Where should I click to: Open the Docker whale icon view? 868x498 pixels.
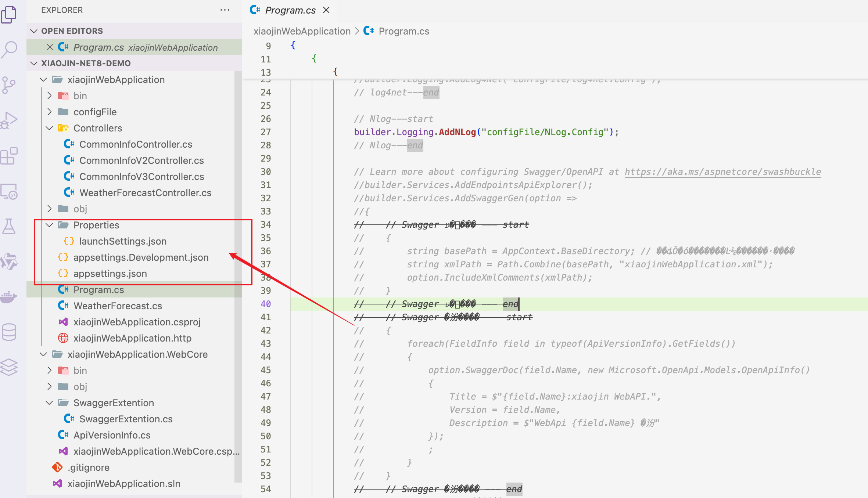(x=9, y=297)
